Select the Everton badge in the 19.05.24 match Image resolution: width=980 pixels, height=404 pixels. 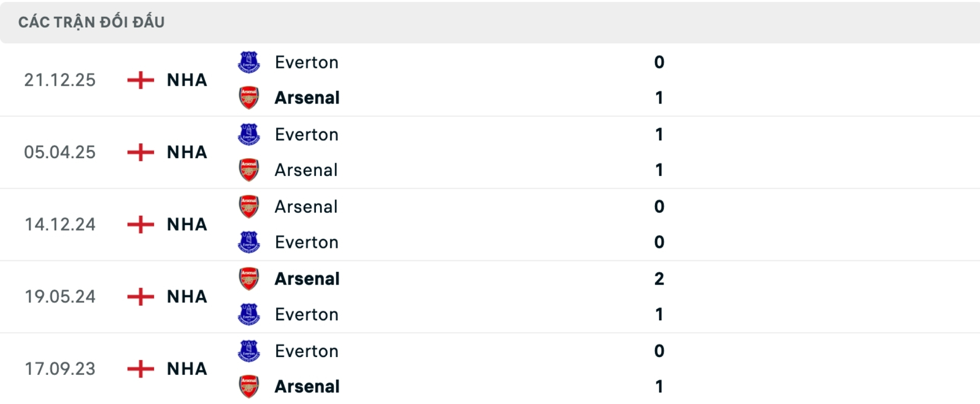coord(249,314)
